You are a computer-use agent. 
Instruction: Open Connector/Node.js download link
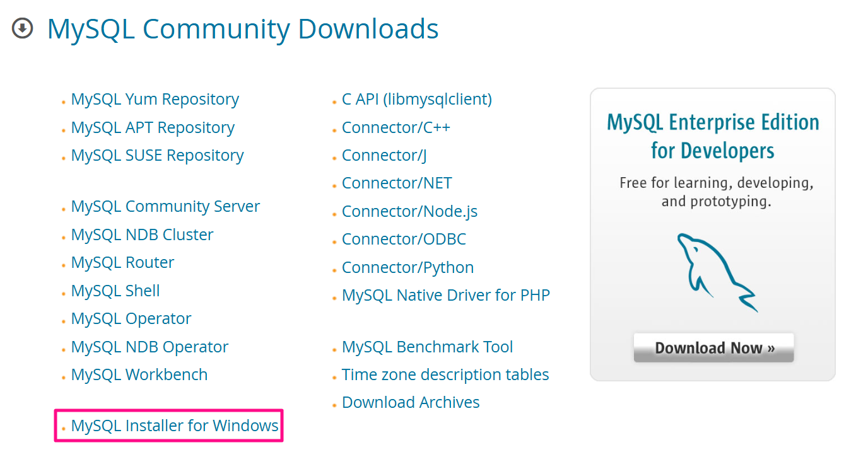pos(409,212)
